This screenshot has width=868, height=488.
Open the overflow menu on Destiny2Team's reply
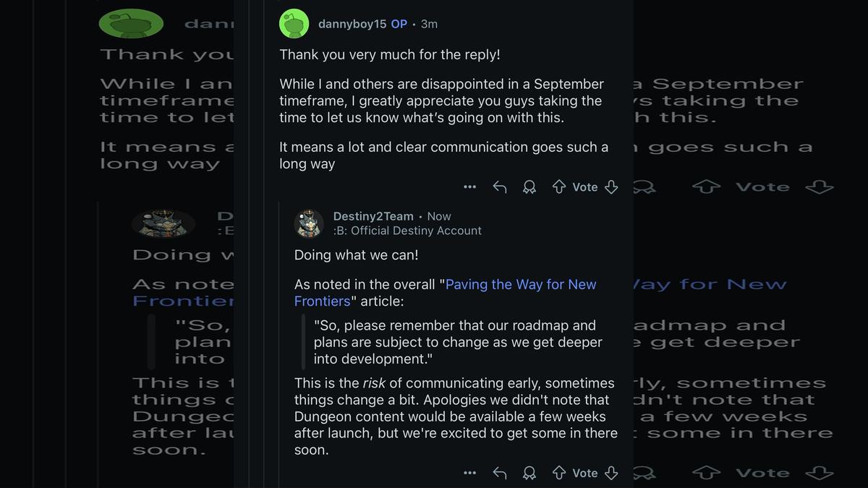click(x=469, y=473)
